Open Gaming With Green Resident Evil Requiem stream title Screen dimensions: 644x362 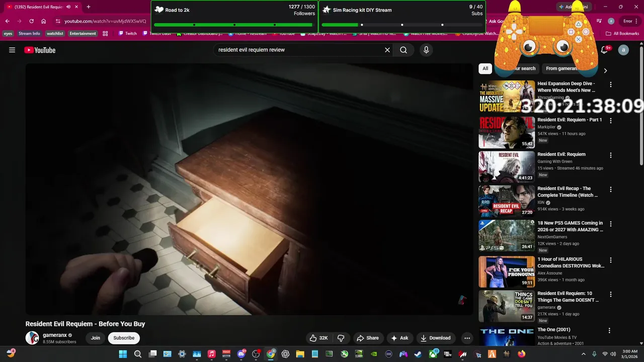(x=561, y=154)
